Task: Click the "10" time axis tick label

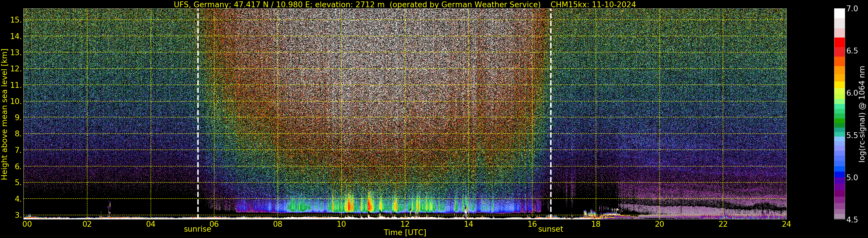Action: click(x=341, y=224)
